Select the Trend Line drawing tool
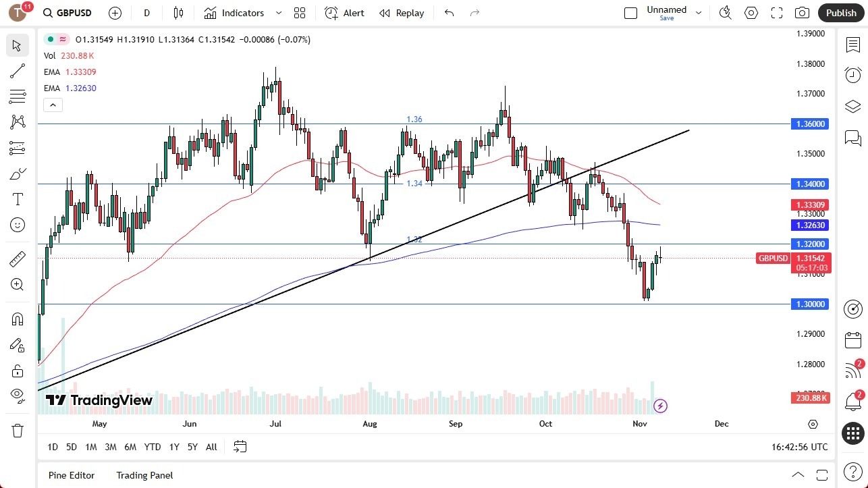 point(18,71)
